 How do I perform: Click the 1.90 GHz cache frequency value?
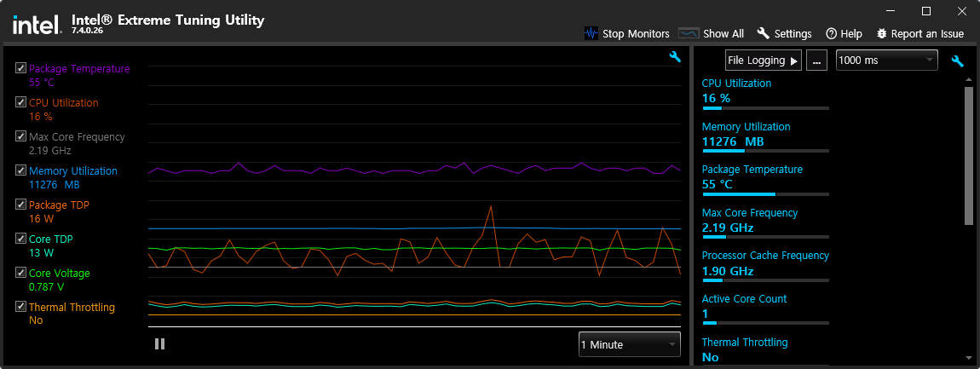pyautogui.click(x=728, y=271)
